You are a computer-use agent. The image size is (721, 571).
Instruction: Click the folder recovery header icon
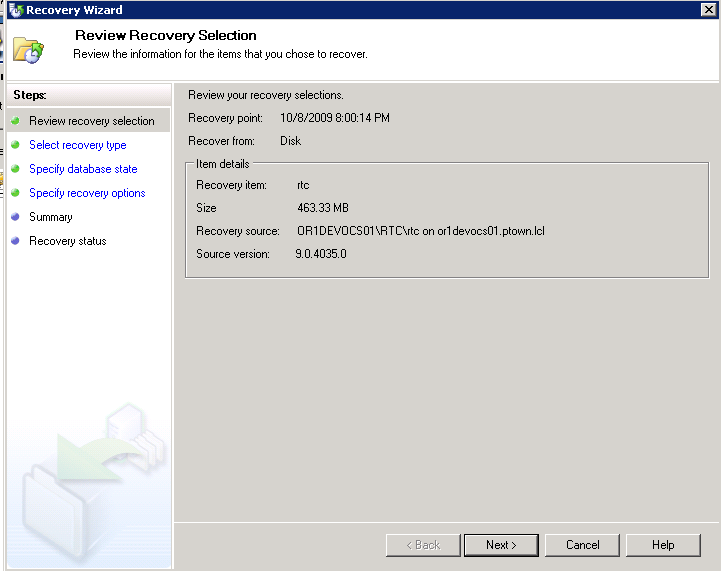28,50
